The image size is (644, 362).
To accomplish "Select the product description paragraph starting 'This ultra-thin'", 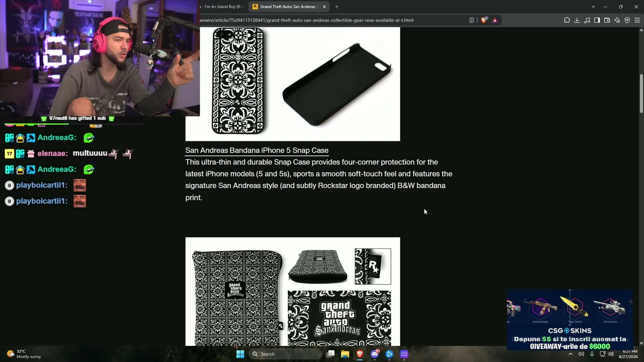I will click(319, 180).
